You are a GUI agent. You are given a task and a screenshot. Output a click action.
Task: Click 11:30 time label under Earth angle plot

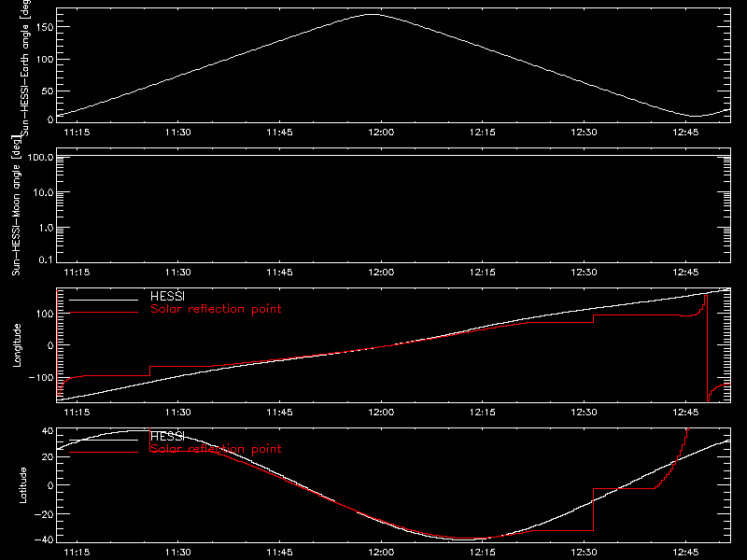pos(178,132)
